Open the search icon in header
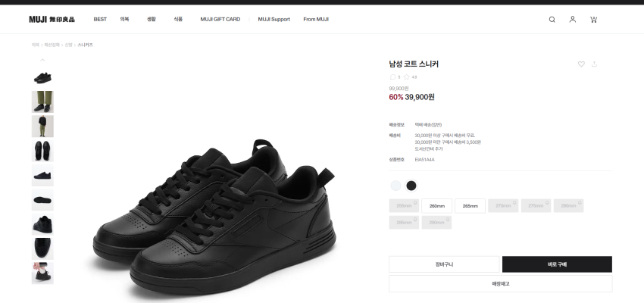This screenshot has height=303, width=644. [552, 19]
